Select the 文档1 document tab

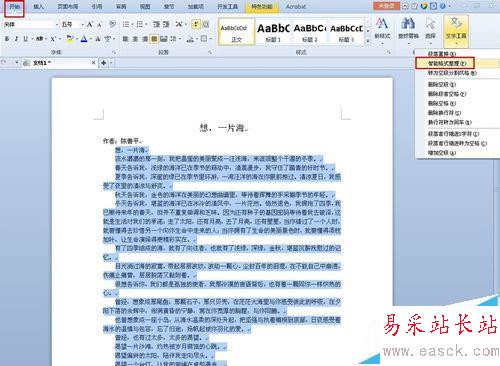point(59,63)
